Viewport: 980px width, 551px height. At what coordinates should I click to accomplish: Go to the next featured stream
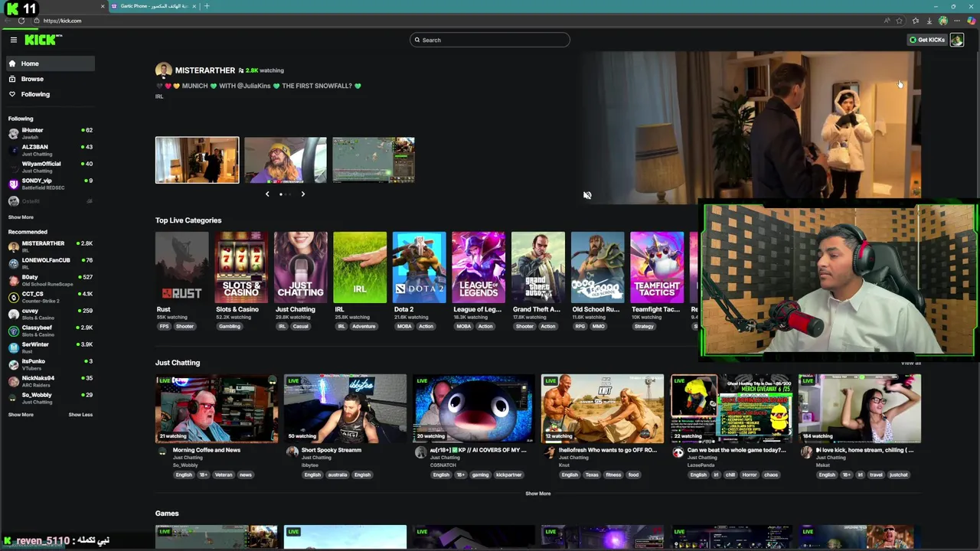click(302, 194)
